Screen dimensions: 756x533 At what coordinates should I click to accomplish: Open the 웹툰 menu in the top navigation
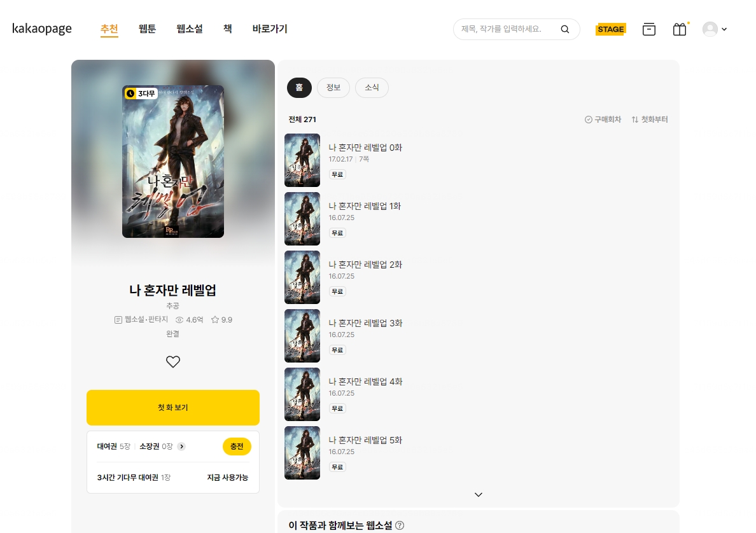pos(147,29)
